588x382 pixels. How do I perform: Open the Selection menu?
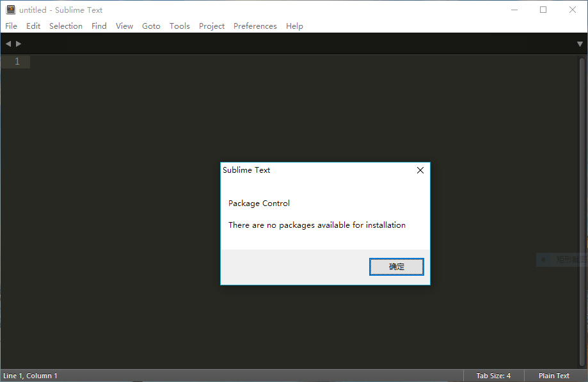66,26
